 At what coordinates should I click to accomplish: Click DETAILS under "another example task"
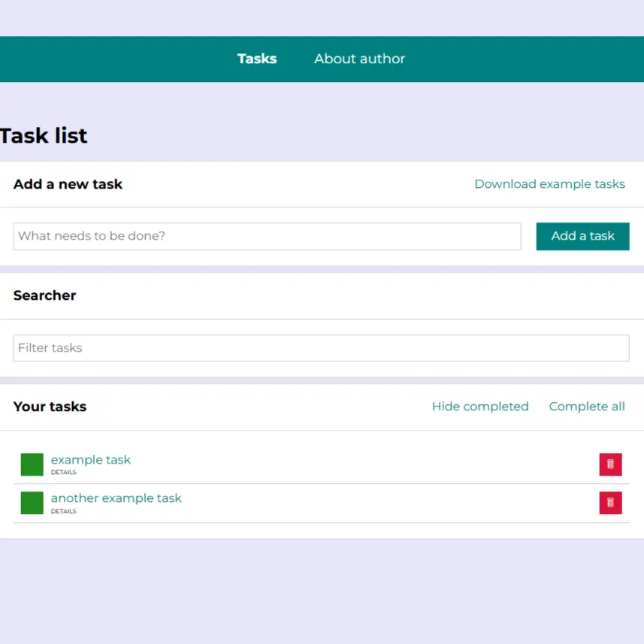click(64, 511)
